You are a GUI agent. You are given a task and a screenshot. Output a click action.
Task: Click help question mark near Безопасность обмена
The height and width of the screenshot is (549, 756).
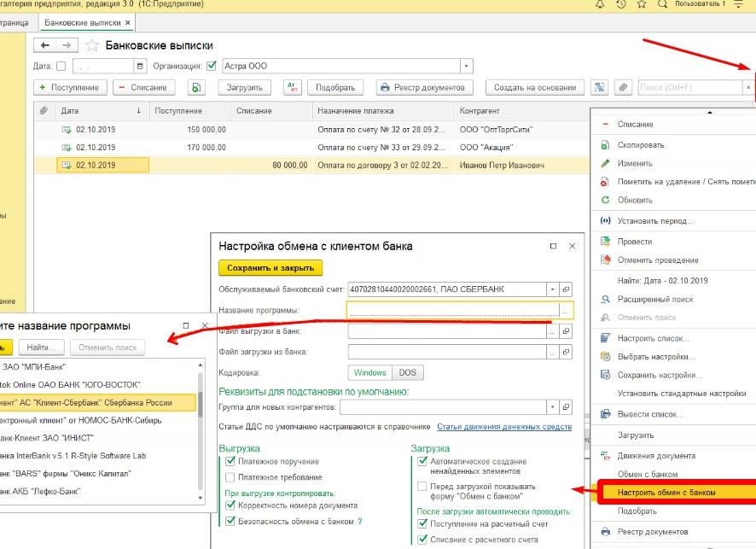pos(360,522)
